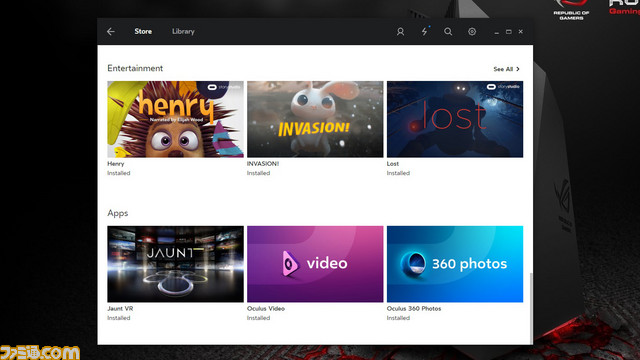The width and height of the screenshot is (640, 360).
Task: Click the Oculus 360 Photos title text
Action: tap(414, 309)
